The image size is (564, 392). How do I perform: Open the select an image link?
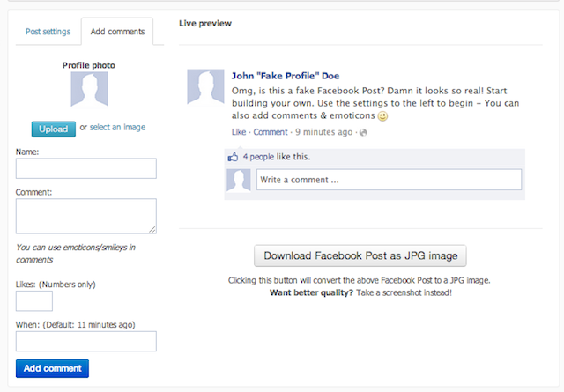pyautogui.click(x=117, y=128)
